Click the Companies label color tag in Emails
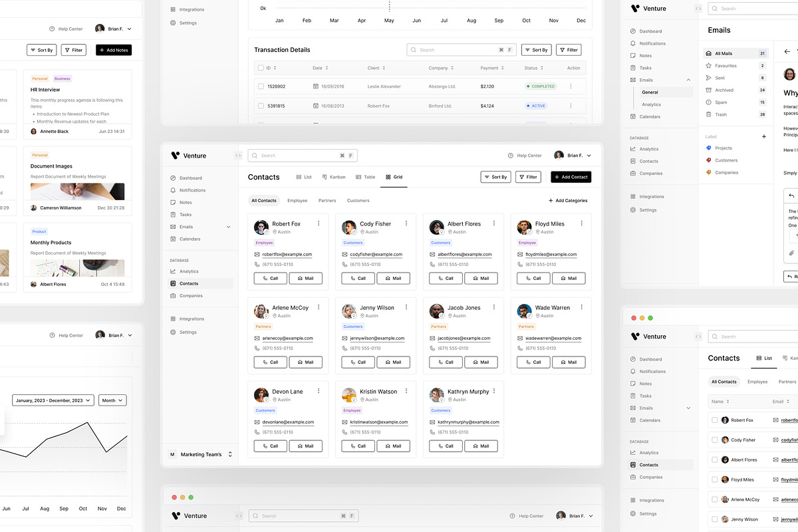The height and width of the screenshot is (532, 798). (x=708, y=172)
